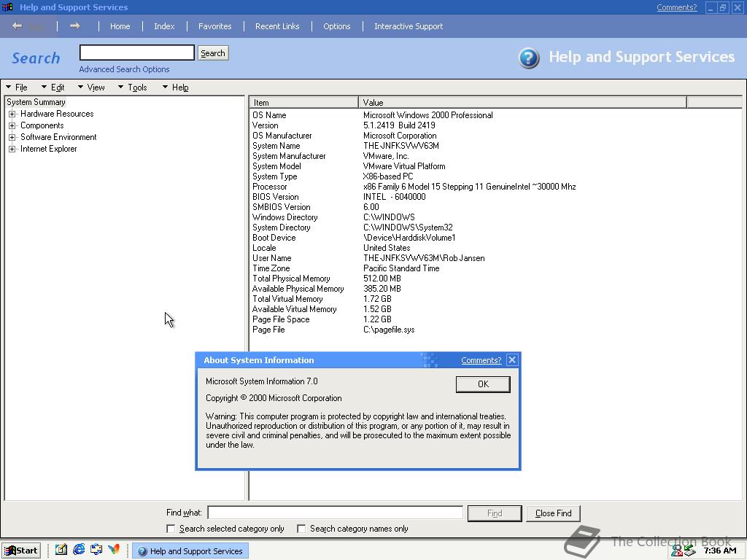Click the Processor item

click(270, 187)
